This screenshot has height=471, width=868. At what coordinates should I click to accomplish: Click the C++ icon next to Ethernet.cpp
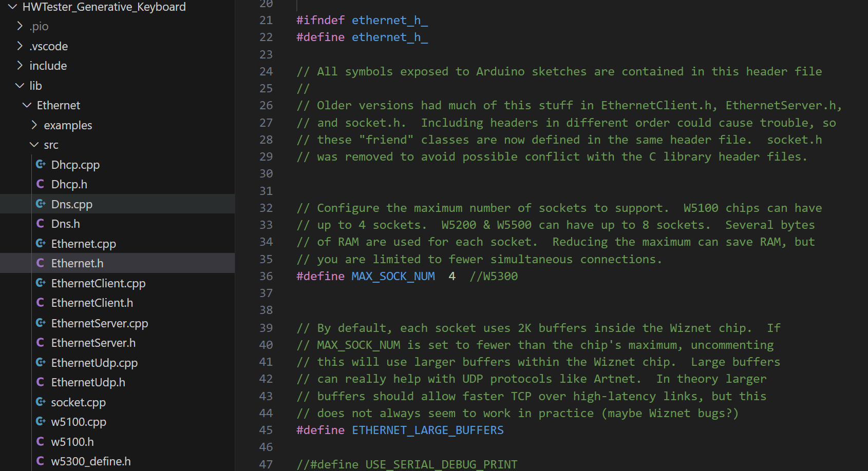tap(41, 244)
